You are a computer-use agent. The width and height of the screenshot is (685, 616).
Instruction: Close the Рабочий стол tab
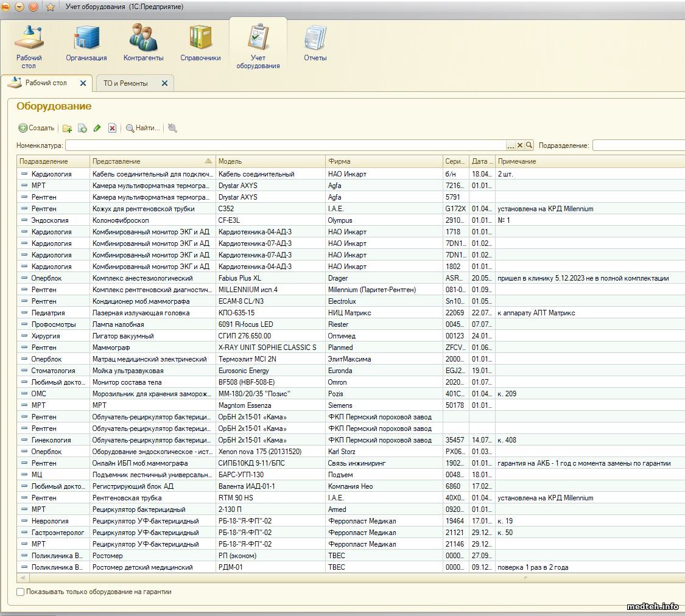83,83
